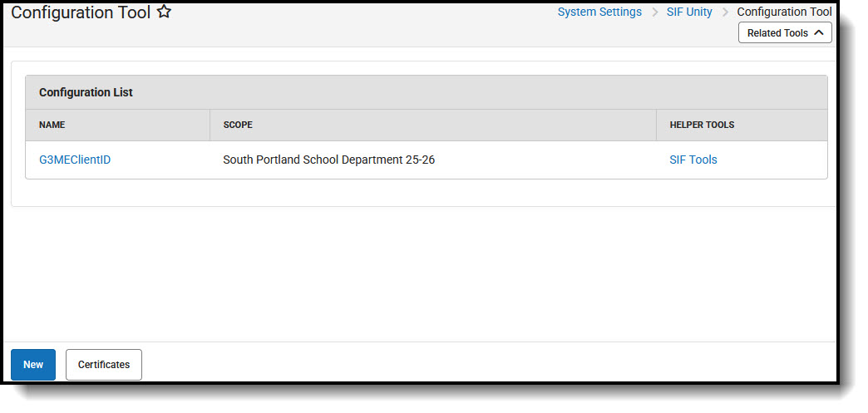The image size is (868, 413).
Task: Expand the Related Tools dropdown
Action: [784, 33]
